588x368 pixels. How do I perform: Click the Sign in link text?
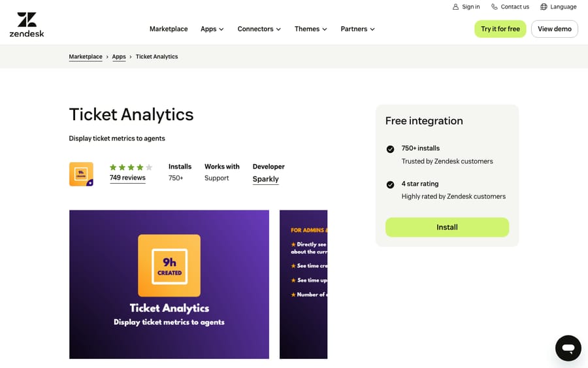click(x=470, y=7)
